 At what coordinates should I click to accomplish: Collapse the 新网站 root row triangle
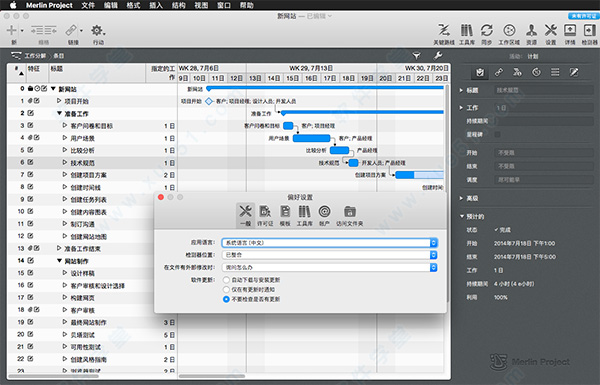(x=53, y=89)
